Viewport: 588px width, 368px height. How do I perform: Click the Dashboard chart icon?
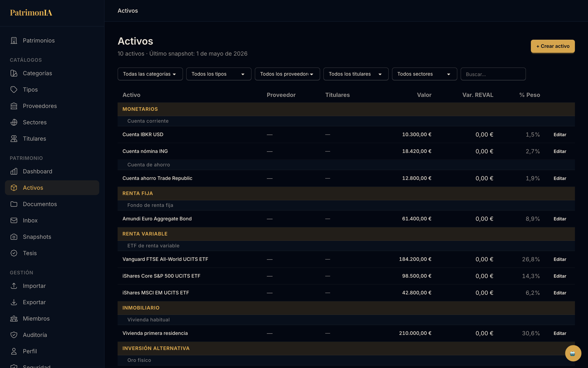click(x=14, y=171)
